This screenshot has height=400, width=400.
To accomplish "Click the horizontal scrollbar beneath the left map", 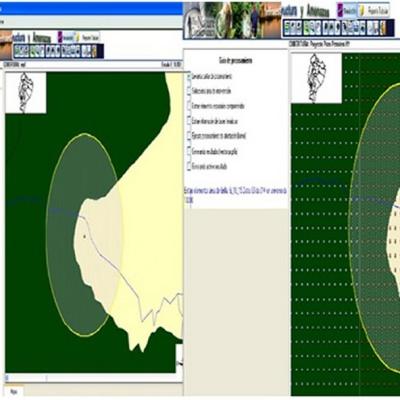I will click(x=93, y=378).
